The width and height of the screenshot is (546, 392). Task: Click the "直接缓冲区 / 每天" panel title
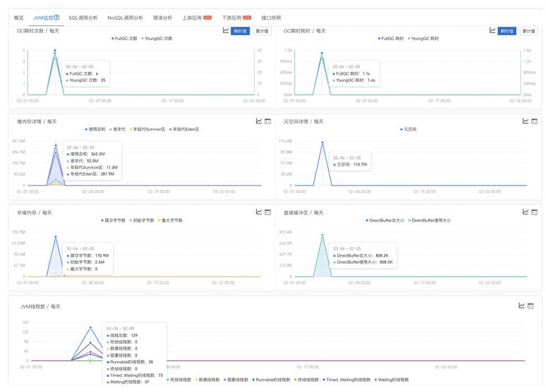pyautogui.click(x=303, y=213)
